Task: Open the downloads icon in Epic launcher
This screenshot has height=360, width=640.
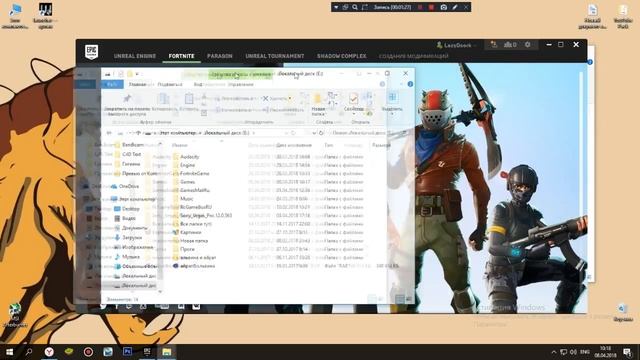Action: (x=494, y=44)
